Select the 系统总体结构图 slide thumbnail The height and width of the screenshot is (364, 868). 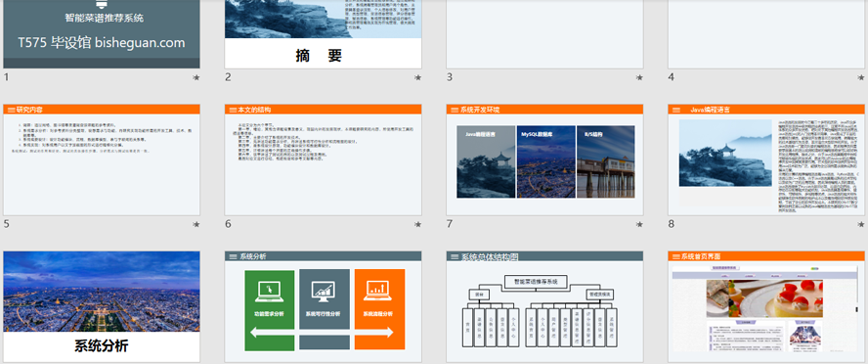[x=544, y=306]
